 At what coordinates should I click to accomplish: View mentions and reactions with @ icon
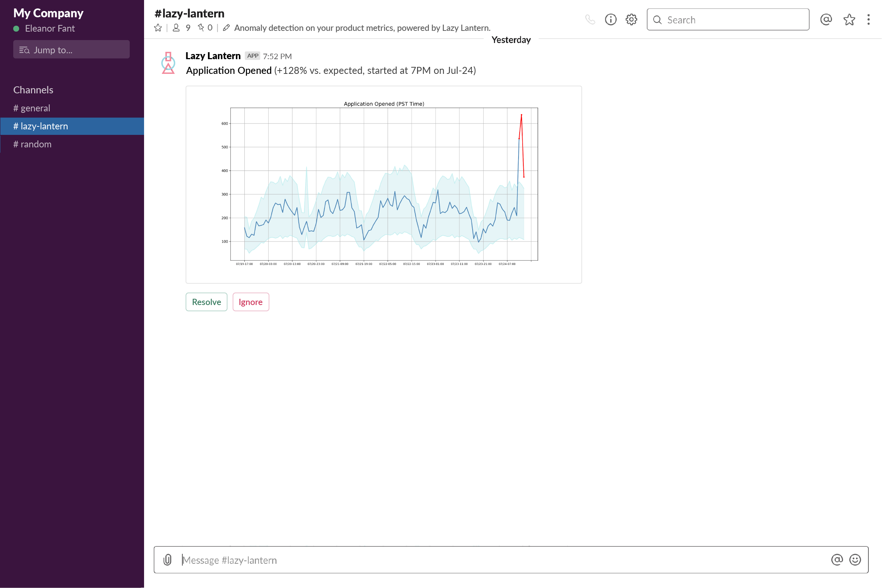click(826, 19)
